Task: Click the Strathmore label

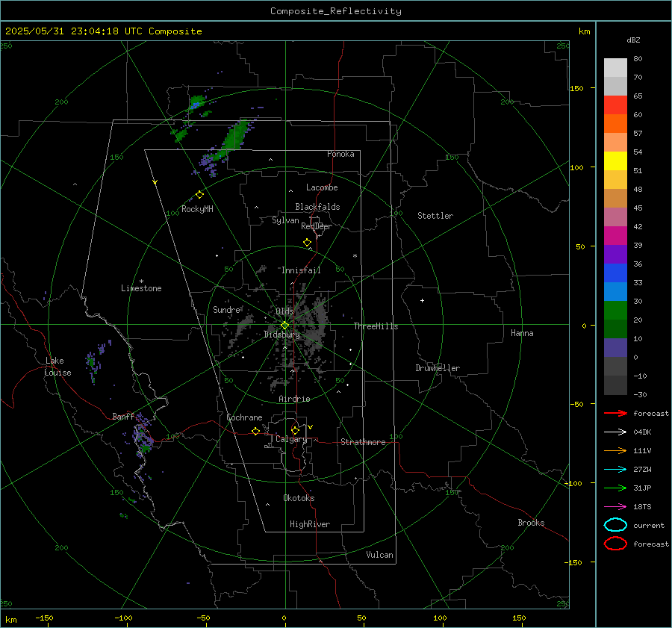Action: point(363,442)
